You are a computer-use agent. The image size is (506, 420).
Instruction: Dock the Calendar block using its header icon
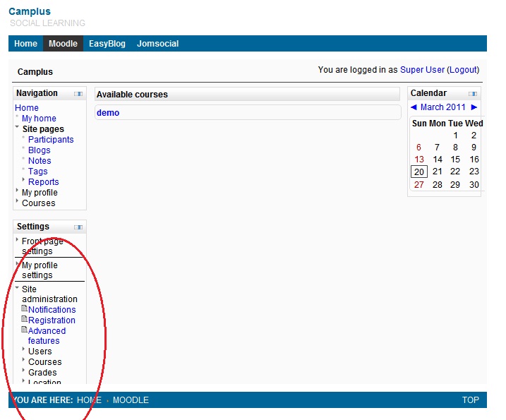tap(472, 94)
